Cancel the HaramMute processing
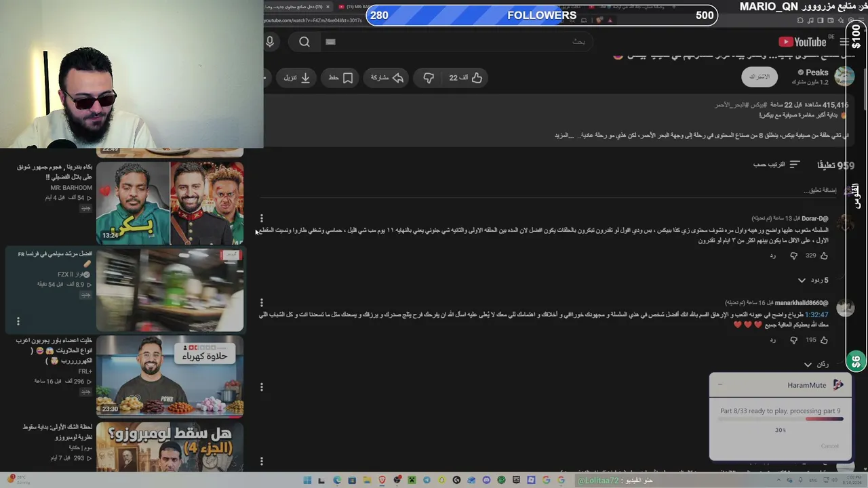868x488 pixels. pyautogui.click(x=830, y=446)
